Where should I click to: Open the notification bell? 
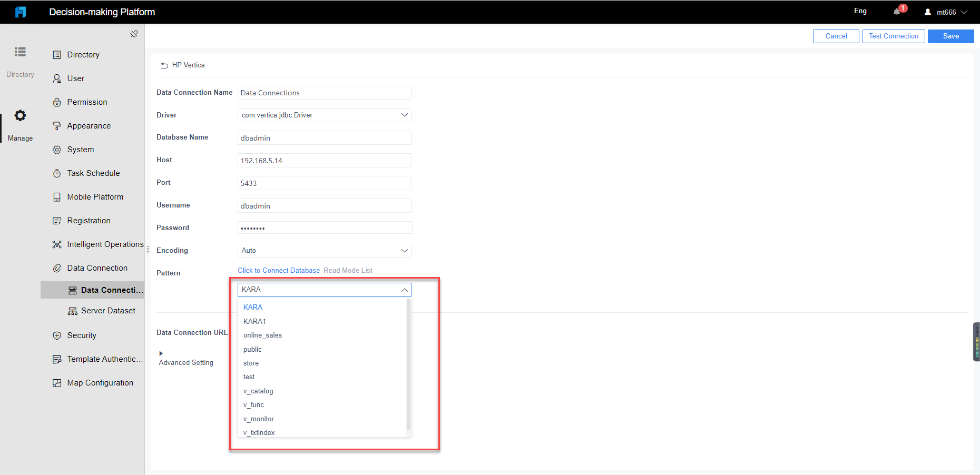(896, 11)
